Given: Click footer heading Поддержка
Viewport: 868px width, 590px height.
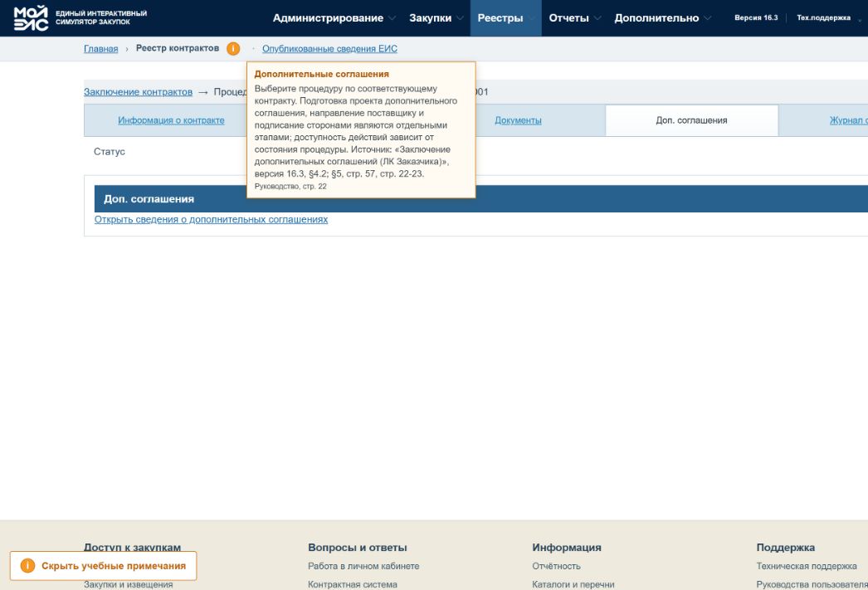Looking at the screenshot, I should coord(785,548).
